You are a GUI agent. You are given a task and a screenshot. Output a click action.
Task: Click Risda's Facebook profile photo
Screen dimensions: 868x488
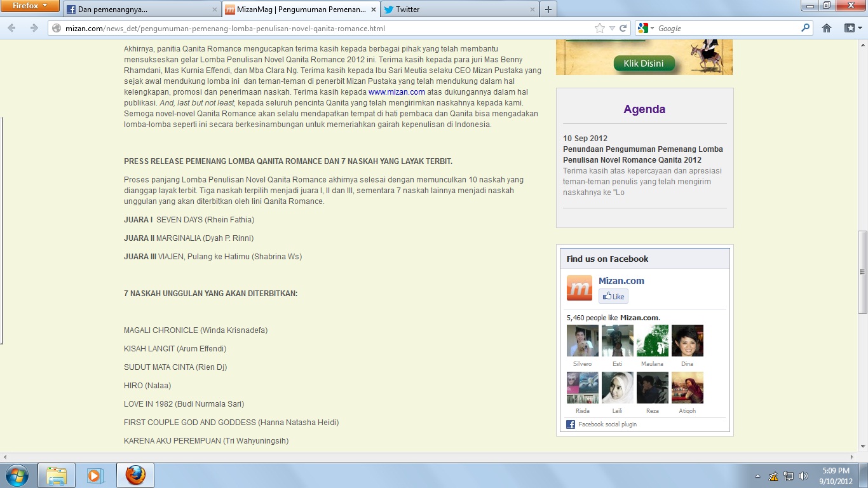pos(583,388)
